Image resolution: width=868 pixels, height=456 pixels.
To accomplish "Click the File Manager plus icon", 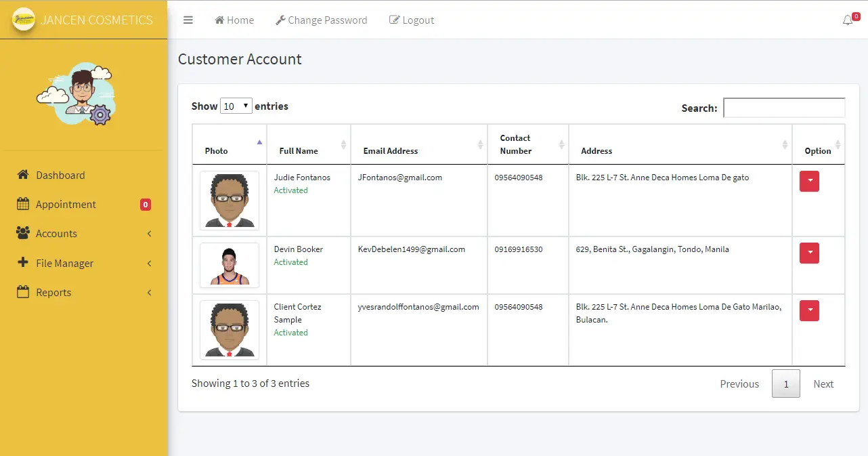I will click(x=23, y=263).
